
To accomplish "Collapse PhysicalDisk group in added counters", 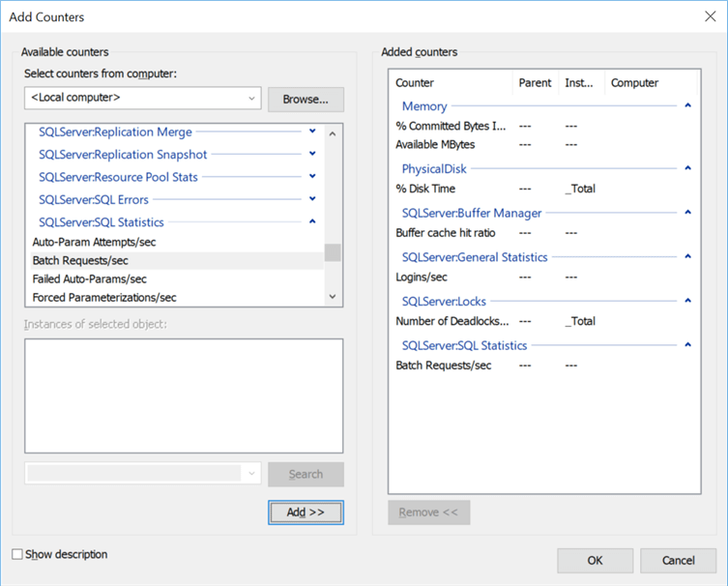I will [687, 168].
